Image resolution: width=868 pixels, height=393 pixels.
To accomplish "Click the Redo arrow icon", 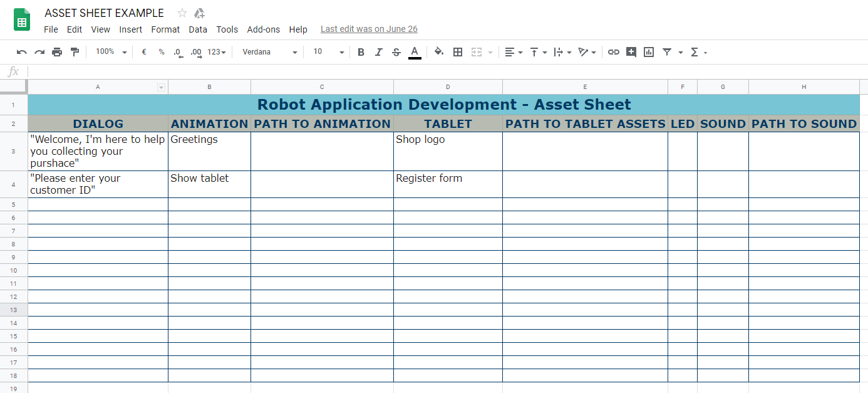I will tap(39, 52).
